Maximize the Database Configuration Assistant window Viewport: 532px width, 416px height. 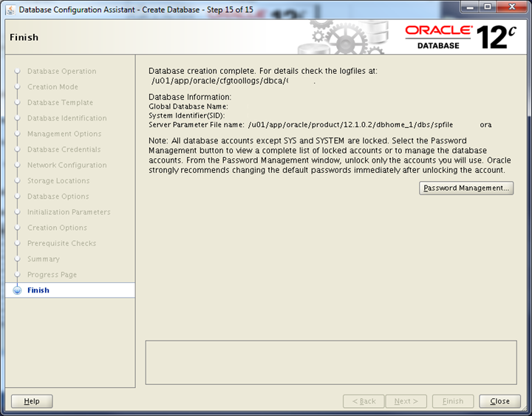487,7
